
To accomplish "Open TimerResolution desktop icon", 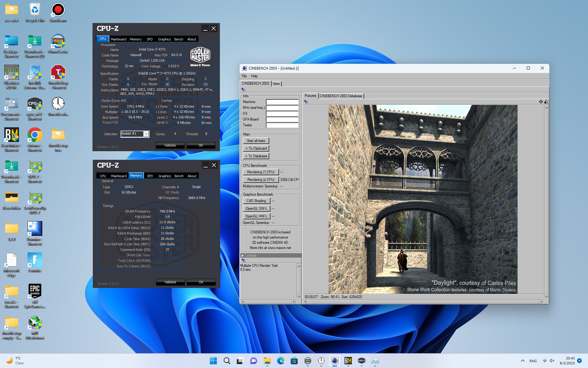I will (58, 106).
